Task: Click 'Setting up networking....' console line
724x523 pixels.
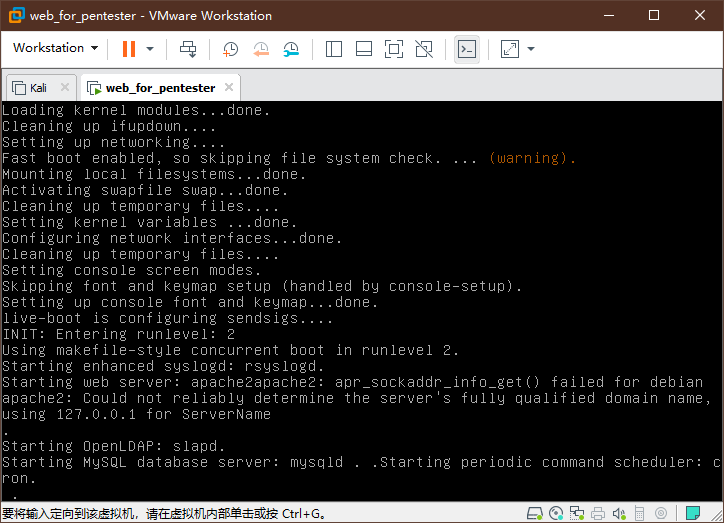Action: coord(114,142)
